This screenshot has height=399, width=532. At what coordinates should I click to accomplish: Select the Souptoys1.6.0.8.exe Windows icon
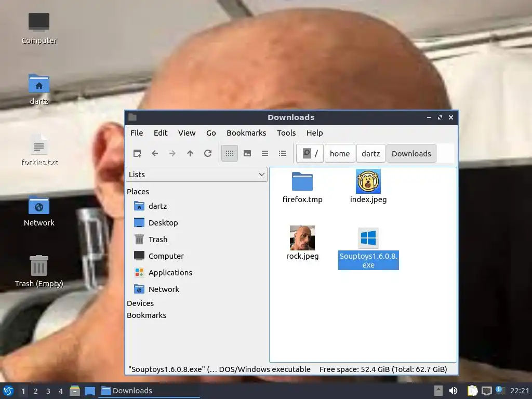[x=368, y=238]
